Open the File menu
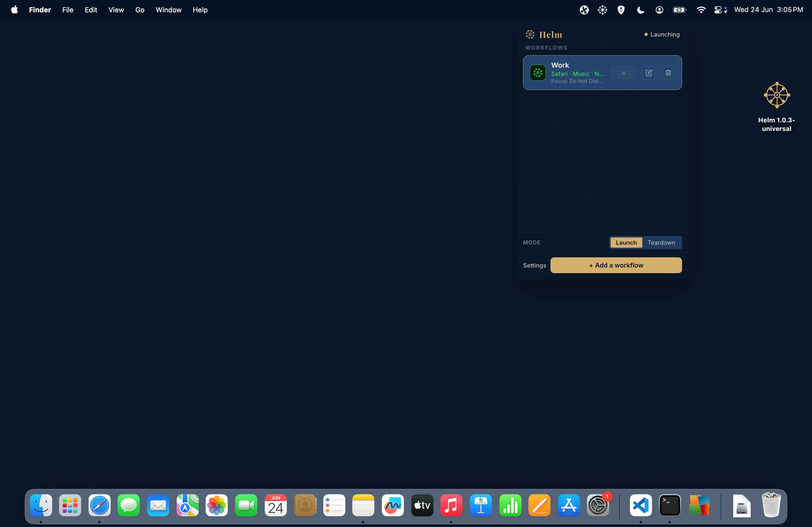The width and height of the screenshot is (812, 527). (x=68, y=10)
